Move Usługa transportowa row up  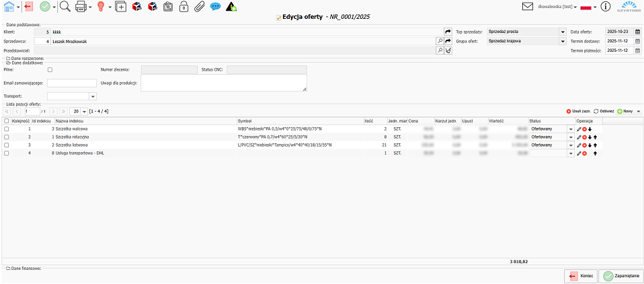coord(595,153)
